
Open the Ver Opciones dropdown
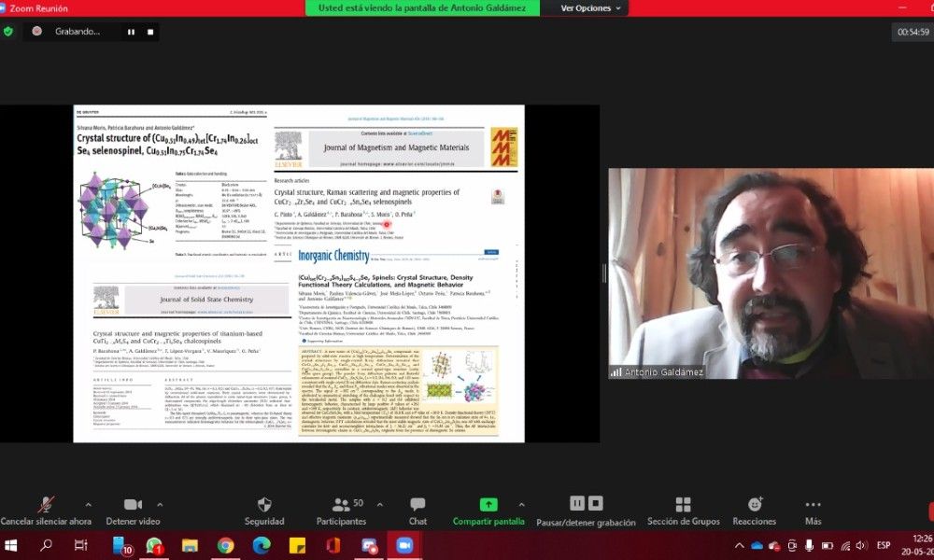(591, 8)
